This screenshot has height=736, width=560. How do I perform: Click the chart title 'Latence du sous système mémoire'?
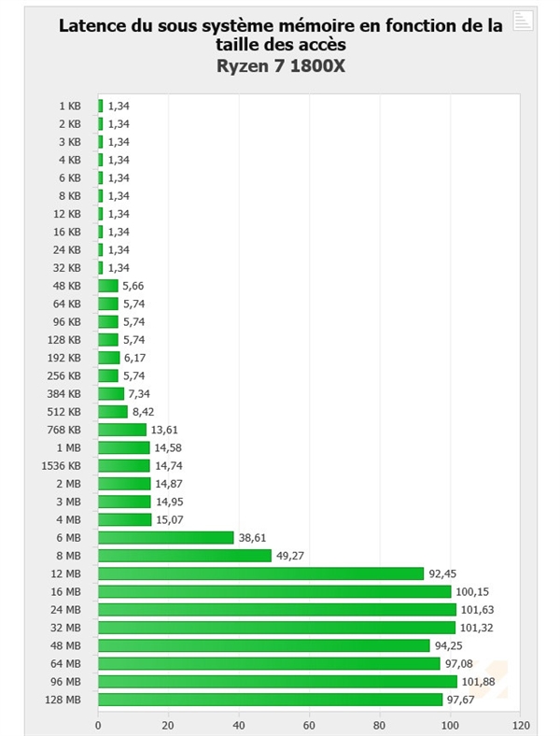[280, 35]
